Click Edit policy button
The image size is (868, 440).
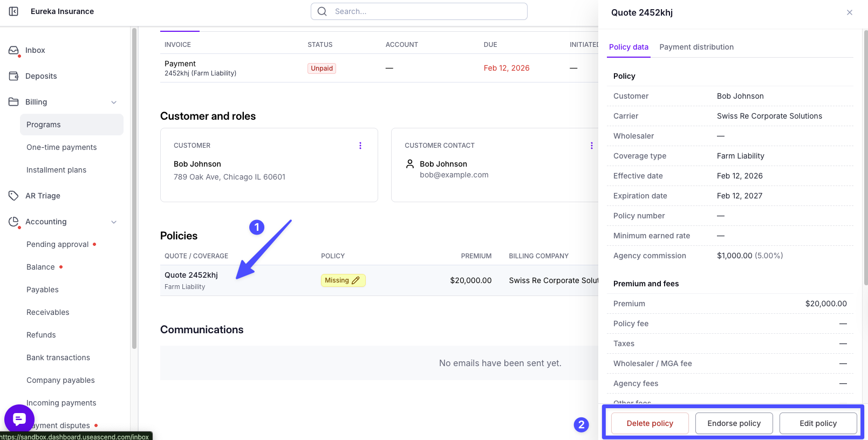point(818,423)
